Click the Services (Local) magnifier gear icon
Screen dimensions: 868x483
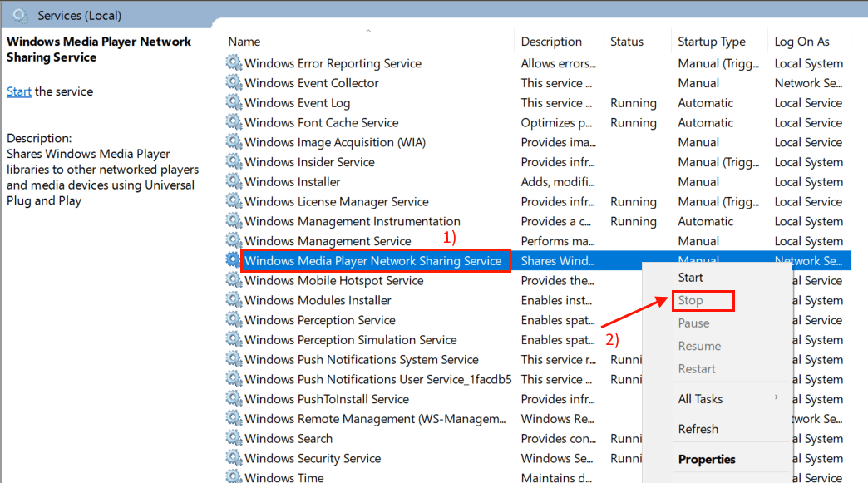point(21,16)
